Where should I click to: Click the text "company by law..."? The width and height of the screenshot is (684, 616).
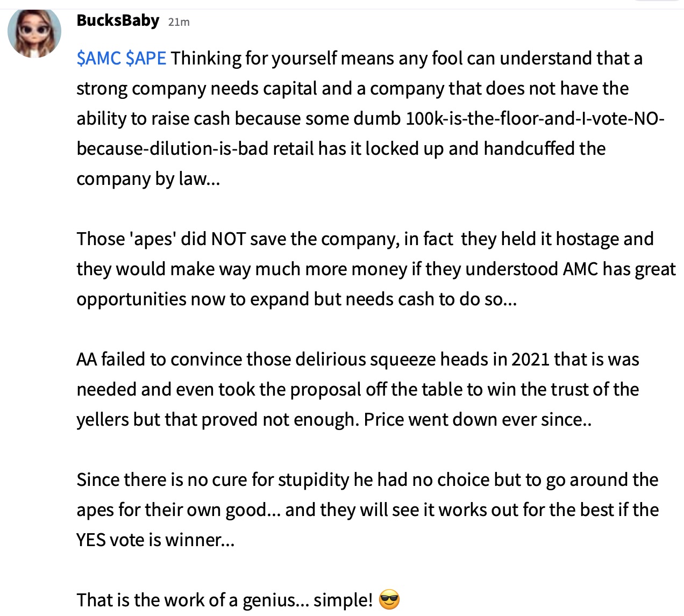(148, 178)
